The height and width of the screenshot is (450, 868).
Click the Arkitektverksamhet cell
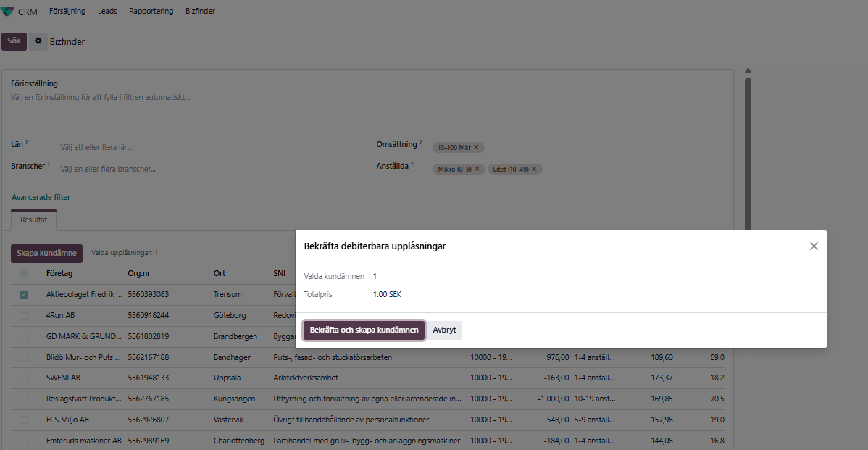pyautogui.click(x=306, y=378)
